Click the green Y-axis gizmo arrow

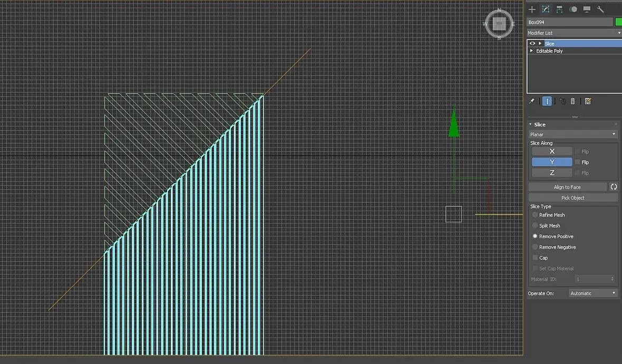(x=454, y=122)
